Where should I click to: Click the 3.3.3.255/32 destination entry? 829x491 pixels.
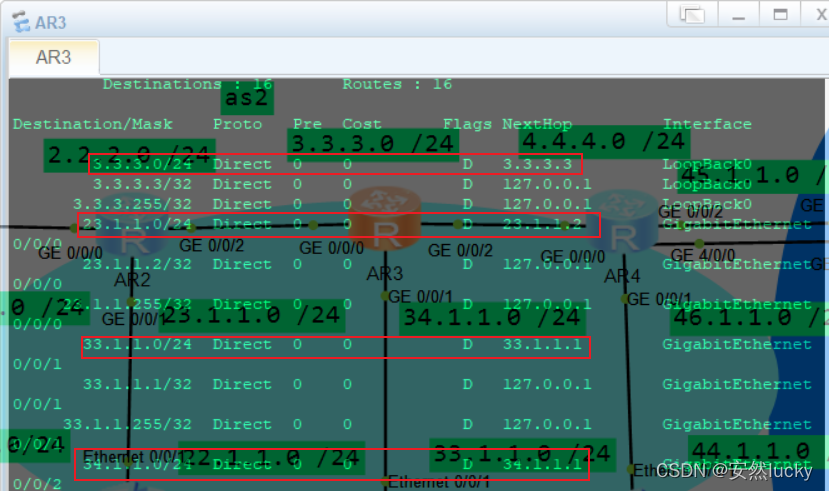[132, 205]
